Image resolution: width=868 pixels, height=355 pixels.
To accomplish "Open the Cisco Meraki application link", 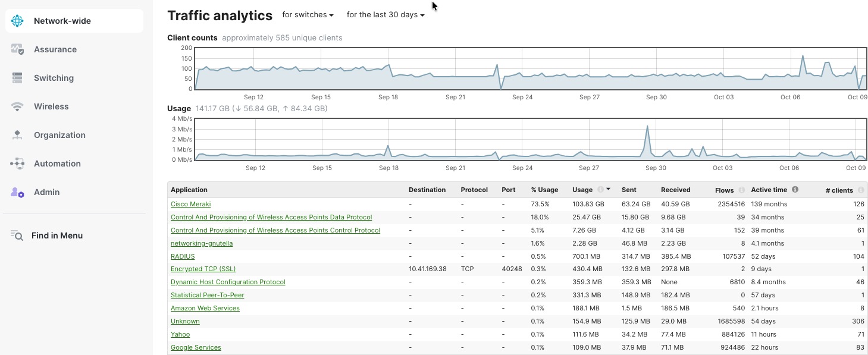I will click(x=190, y=204).
